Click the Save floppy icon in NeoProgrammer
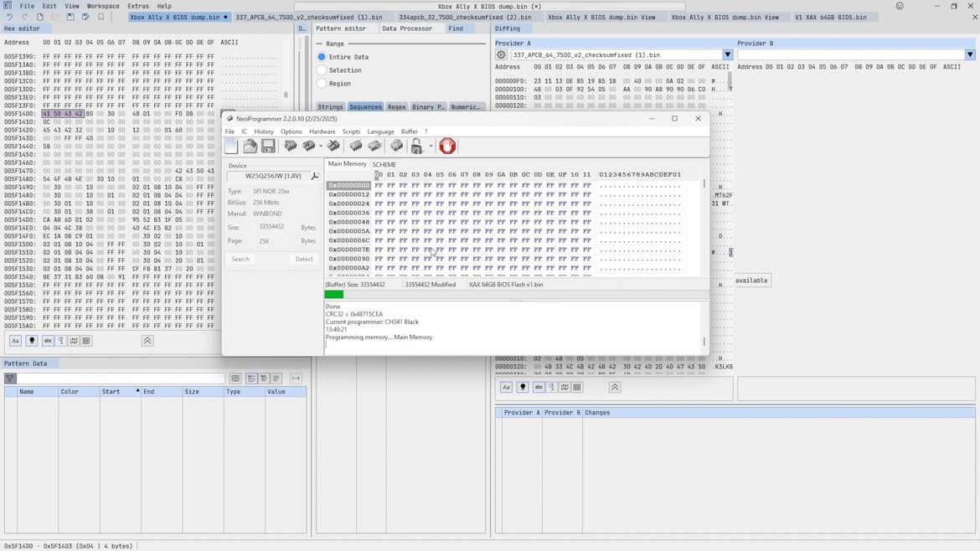 [268, 146]
